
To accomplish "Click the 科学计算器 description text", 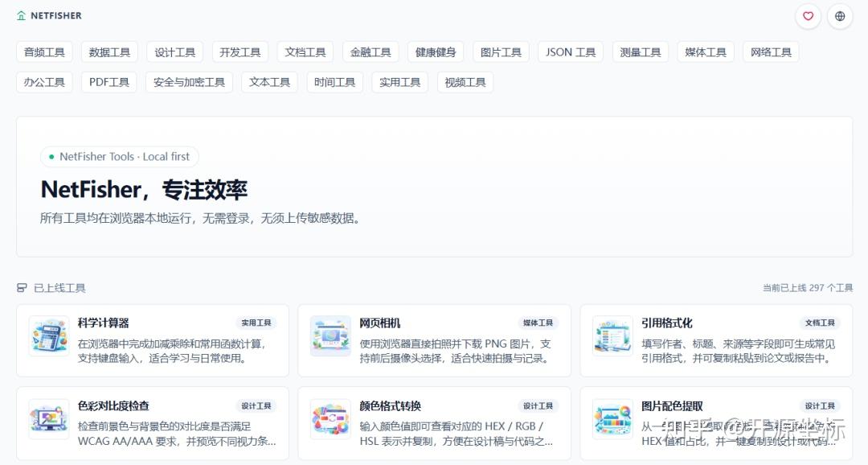I will (x=172, y=351).
